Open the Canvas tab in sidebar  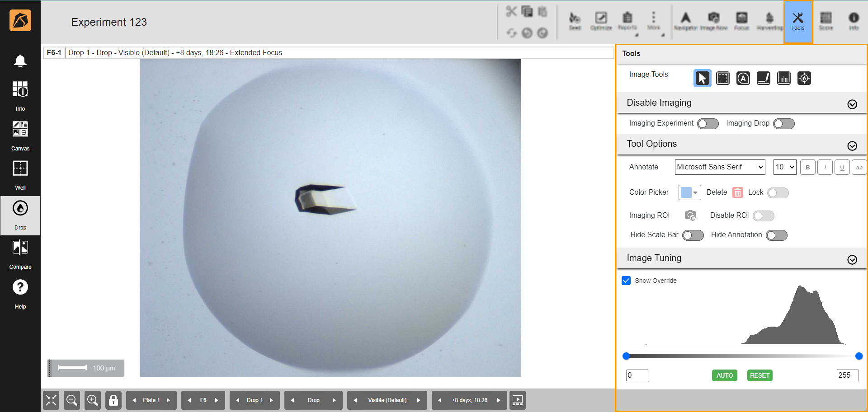click(20, 136)
